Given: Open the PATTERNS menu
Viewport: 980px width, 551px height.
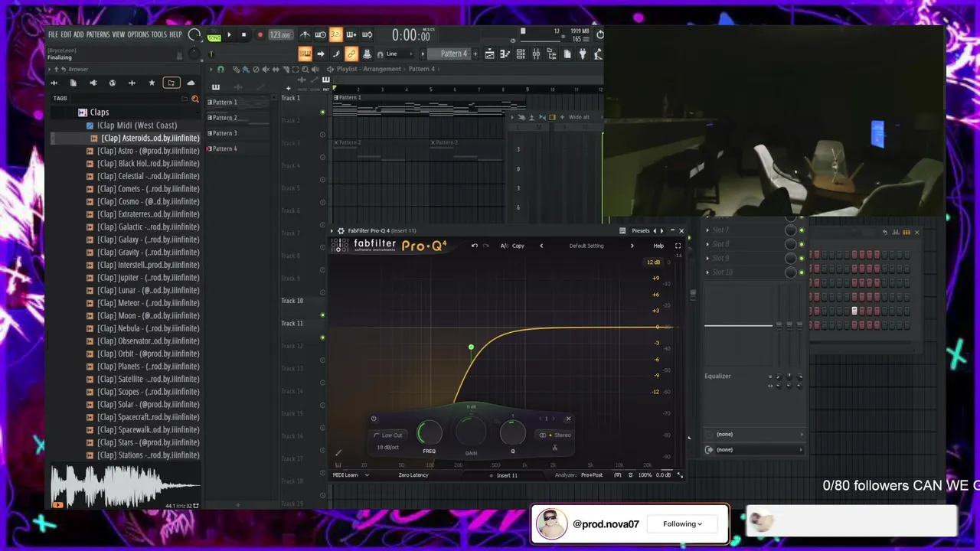Looking at the screenshot, I should 98,35.
